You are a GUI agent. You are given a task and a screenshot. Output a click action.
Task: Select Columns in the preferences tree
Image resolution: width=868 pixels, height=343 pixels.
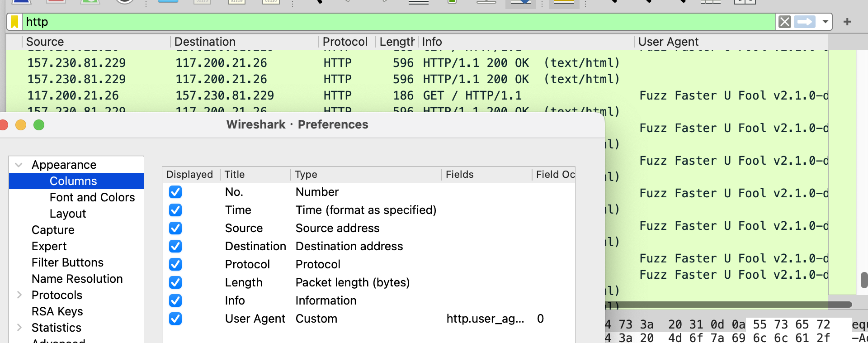(x=73, y=181)
